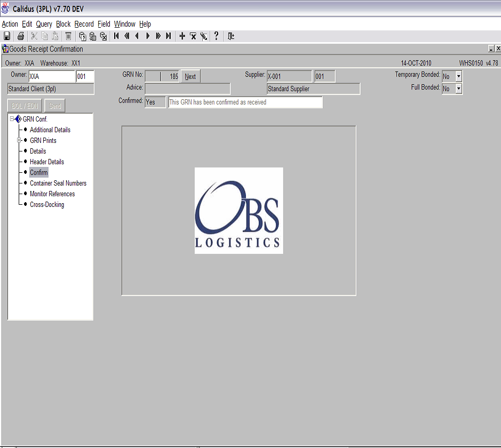Click the Goods Receipt Confirmation window icon
This screenshot has width=501, height=448.
point(5,49)
